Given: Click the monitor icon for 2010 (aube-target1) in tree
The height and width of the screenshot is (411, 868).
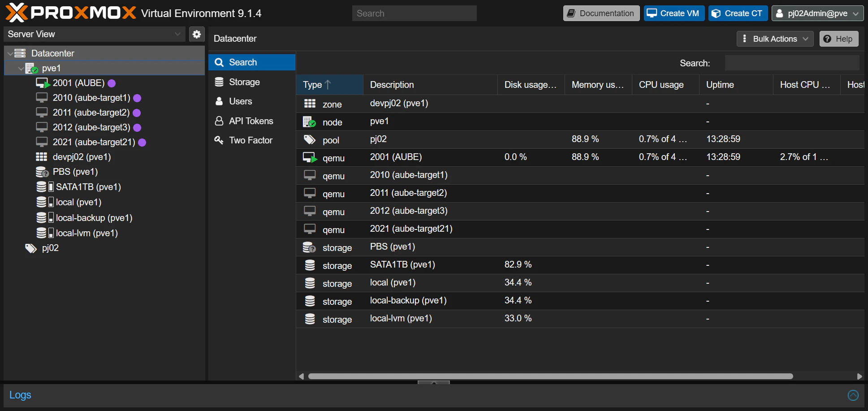Looking at the screenshot, I should (x=42, y=98).
